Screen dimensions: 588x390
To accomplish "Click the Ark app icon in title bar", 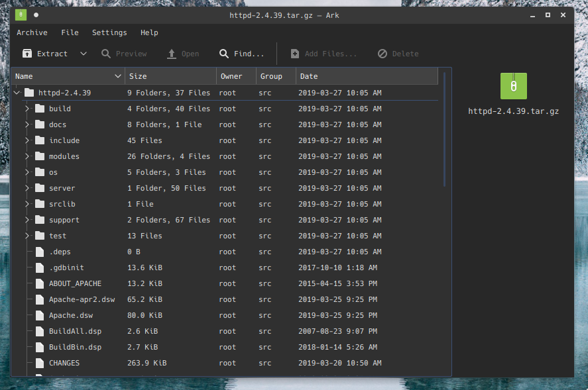I will point(21,15).
